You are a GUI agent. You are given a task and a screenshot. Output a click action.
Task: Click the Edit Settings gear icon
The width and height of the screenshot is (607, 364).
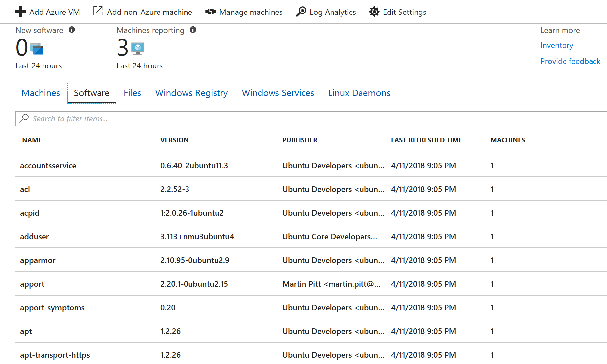tap(374, 12)
